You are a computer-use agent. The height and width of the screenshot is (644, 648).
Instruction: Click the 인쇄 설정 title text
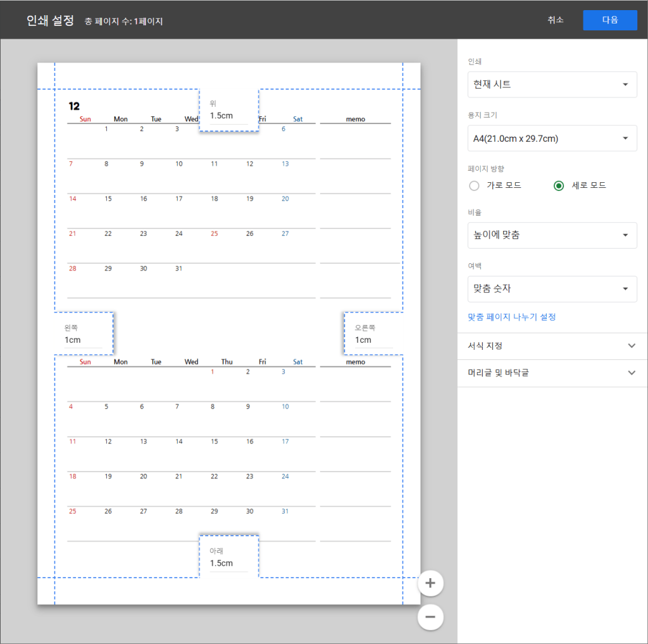click(x=51, y=20)
